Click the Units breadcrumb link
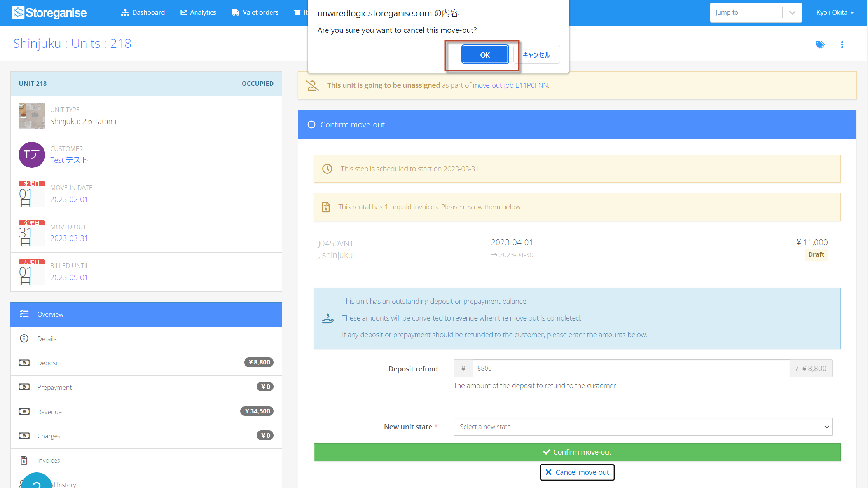The height and width of the screenshot is (488, 868). coord(86,43)
